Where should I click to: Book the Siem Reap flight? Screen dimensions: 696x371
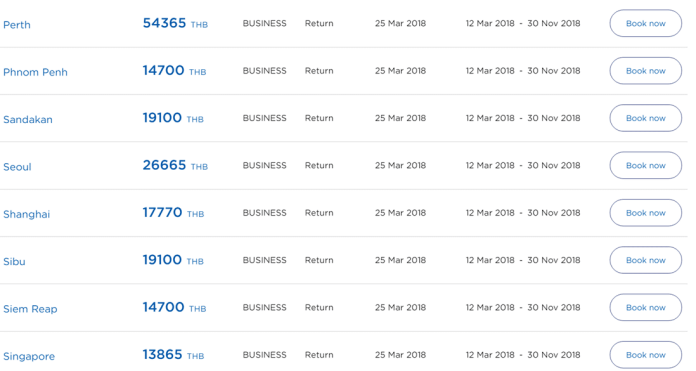[645, 308]
